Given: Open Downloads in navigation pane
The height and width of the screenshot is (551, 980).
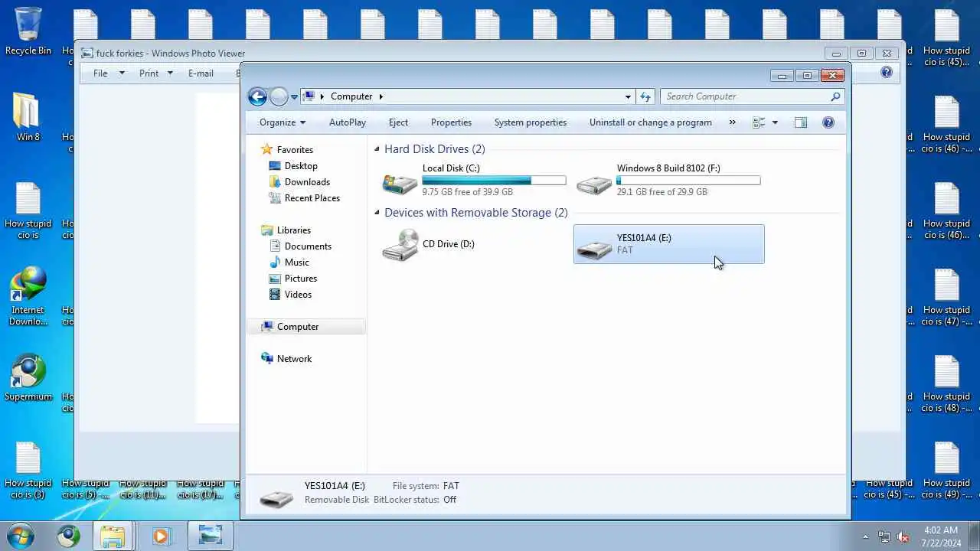Looking at the screenshot, I should [x=307, y=182].
